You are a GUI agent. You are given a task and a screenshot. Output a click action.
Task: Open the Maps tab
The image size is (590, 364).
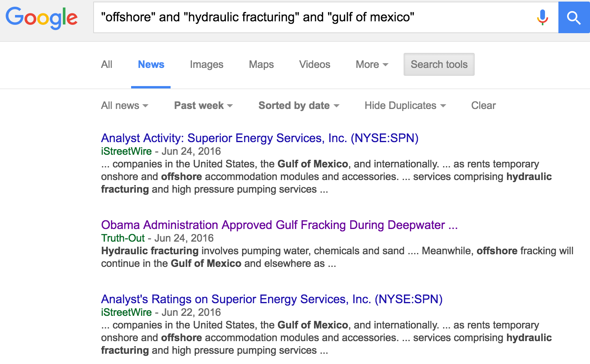[x=261, y=64]
